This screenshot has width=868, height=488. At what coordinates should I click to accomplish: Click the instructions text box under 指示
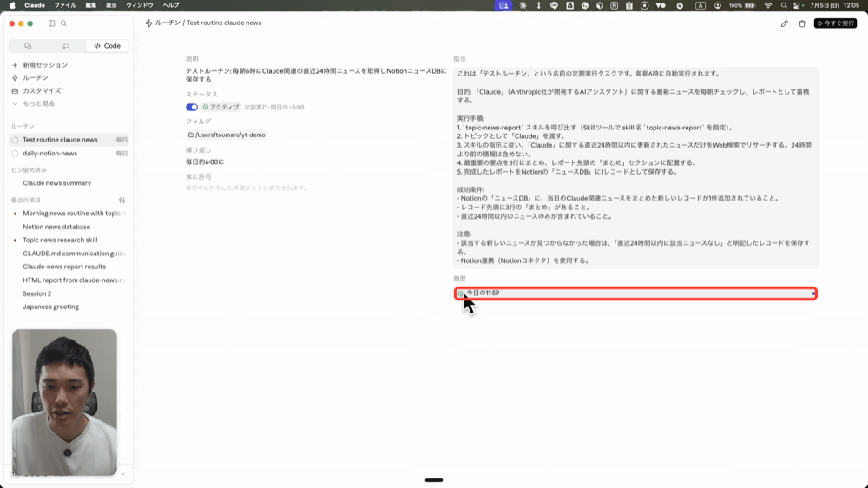pos(635,168)
